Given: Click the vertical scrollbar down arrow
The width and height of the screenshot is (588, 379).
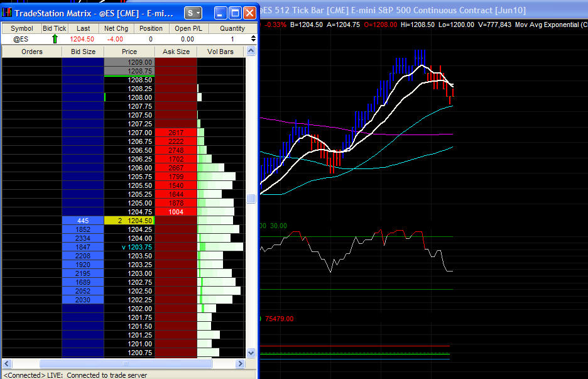Looking at the screenshot, I should click(x=251, y=353).
